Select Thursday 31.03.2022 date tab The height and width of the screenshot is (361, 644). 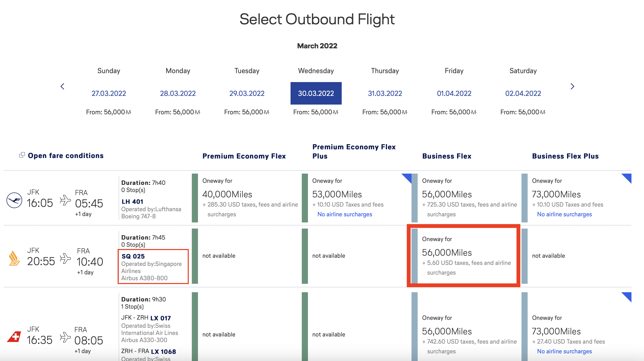pos(385,93)
